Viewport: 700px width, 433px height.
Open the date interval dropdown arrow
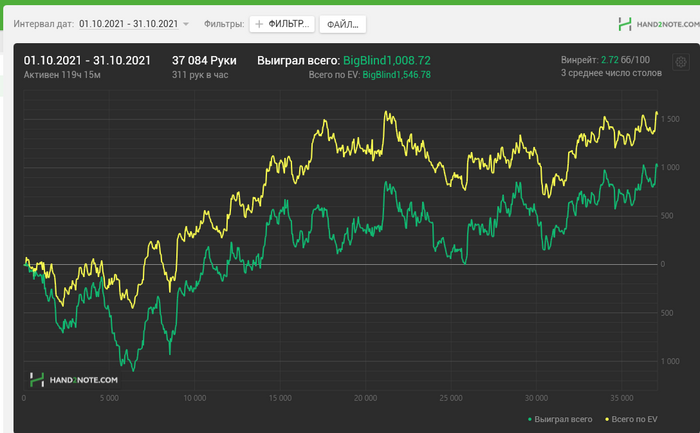[186, 24]
